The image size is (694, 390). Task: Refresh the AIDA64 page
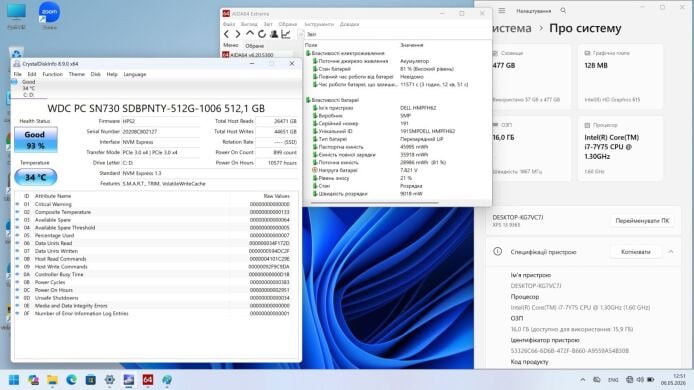[262, 34]
